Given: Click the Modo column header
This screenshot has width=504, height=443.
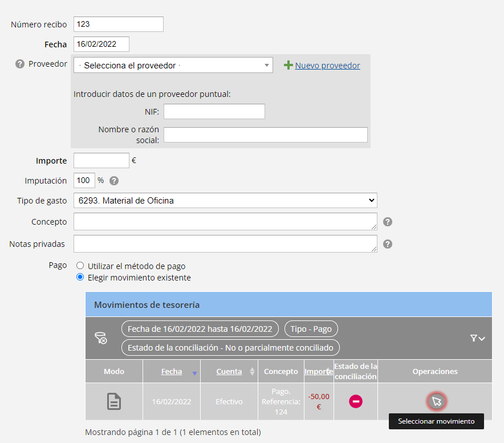Looking at the screenshot, I should click(114, 371).
